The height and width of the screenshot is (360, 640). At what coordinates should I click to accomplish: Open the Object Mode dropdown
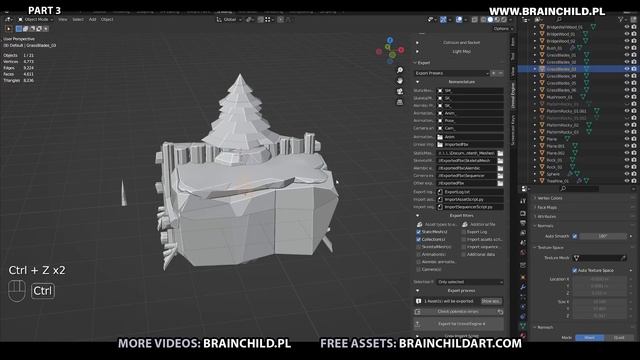(36, 19)
